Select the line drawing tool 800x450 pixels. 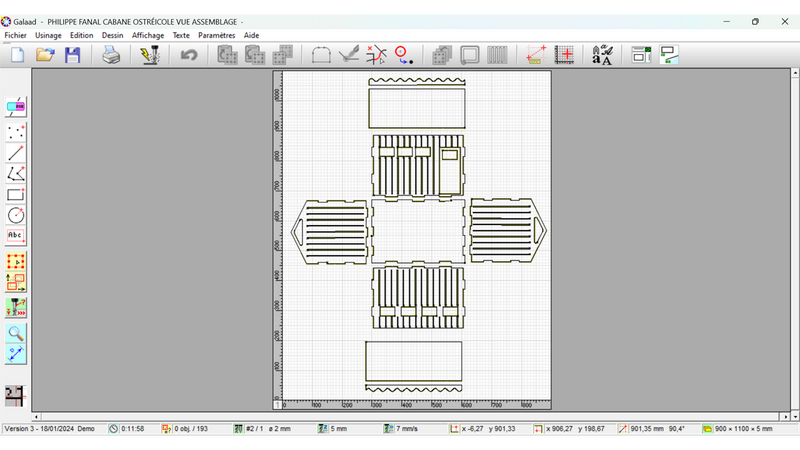16,153
